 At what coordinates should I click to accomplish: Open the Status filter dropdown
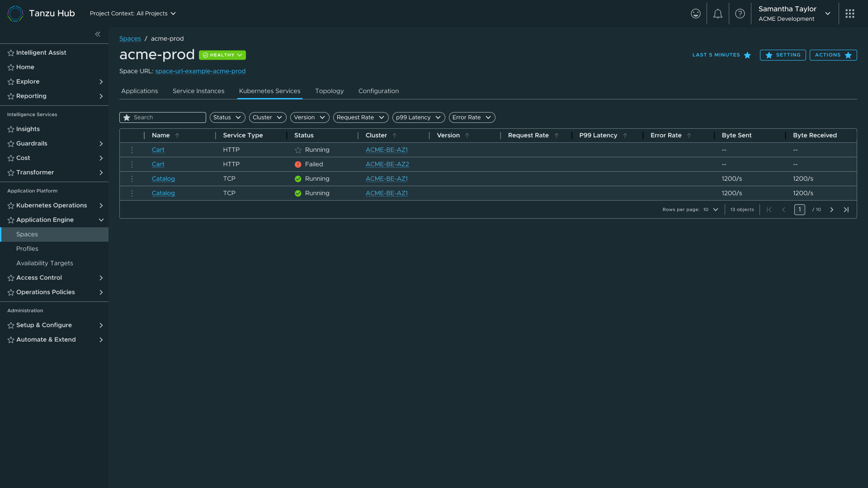click(x=227, y=117)
